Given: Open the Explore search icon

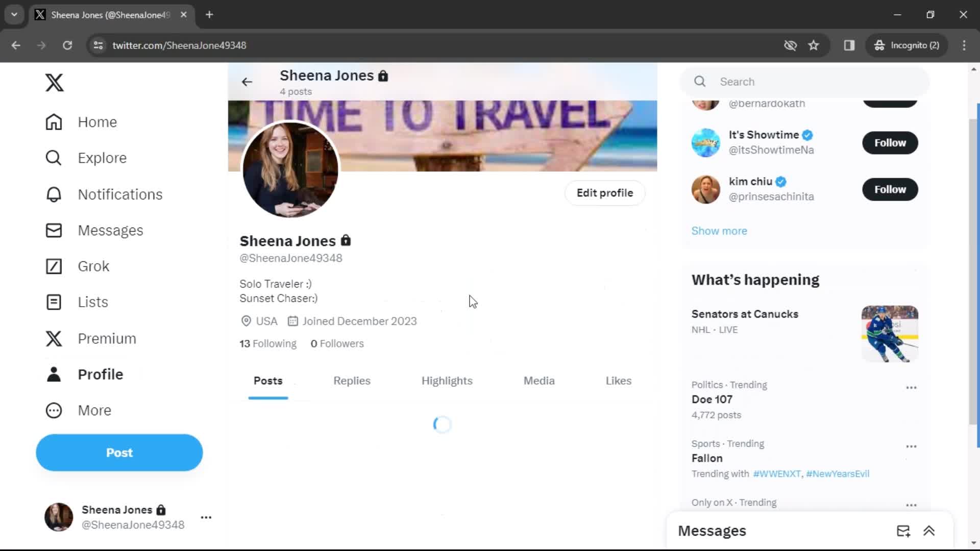Looking at the screenshot, I should (x=54, y=158).
